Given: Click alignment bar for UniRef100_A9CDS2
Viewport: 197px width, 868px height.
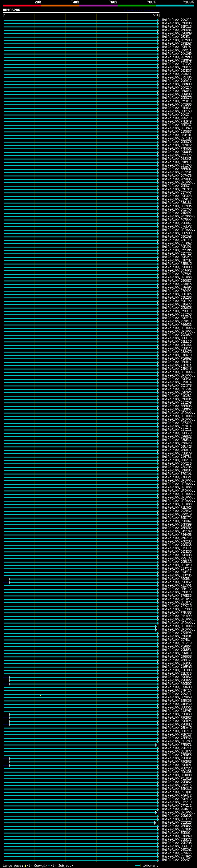Looking at the screenshot, I should click(x=84, y=582).
